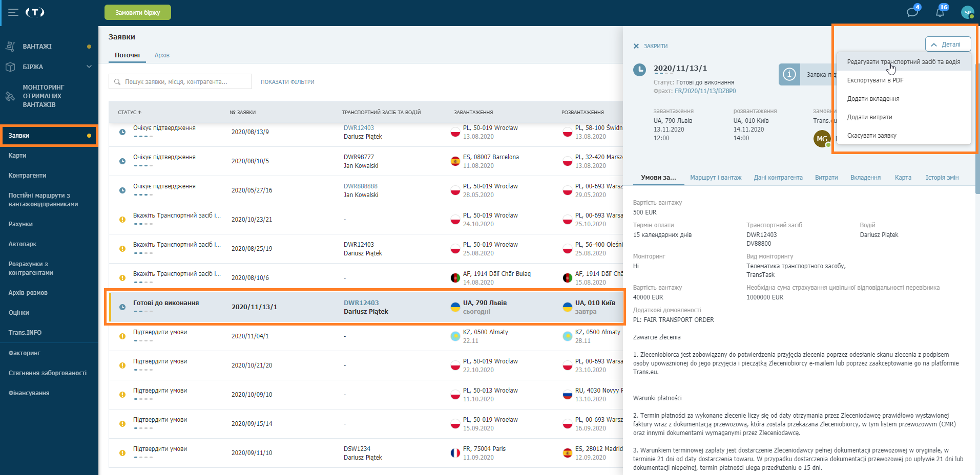Click the Біржа box icon
Image resolution: width=980 pixels, height=475 pixels.
click(10, 67)
